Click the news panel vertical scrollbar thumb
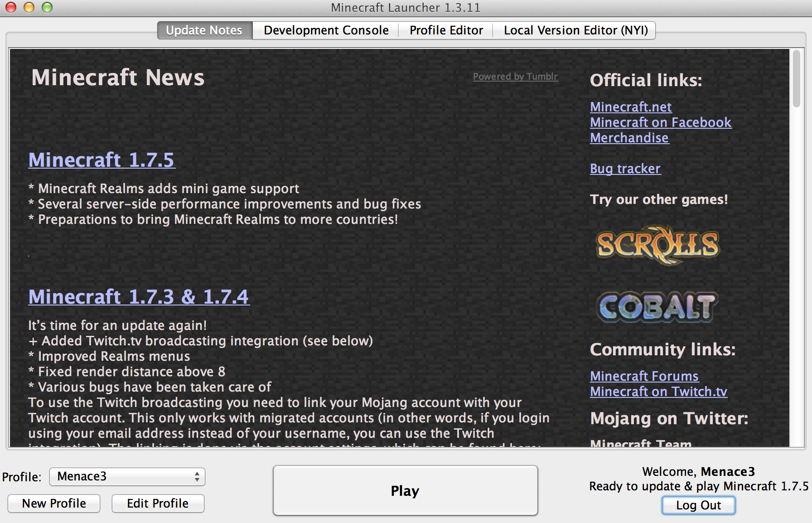812x523 pixels. coord(797,79)
